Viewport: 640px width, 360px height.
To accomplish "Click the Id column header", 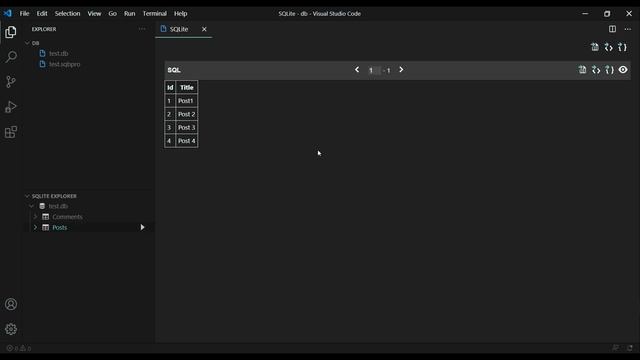I will (x=170, y=87).
